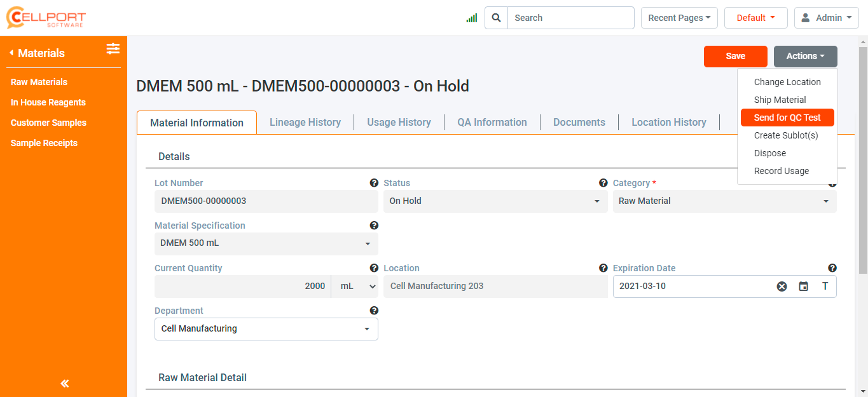Show help for Lot Number field
The image size is (868, 397).
point(374,183)
